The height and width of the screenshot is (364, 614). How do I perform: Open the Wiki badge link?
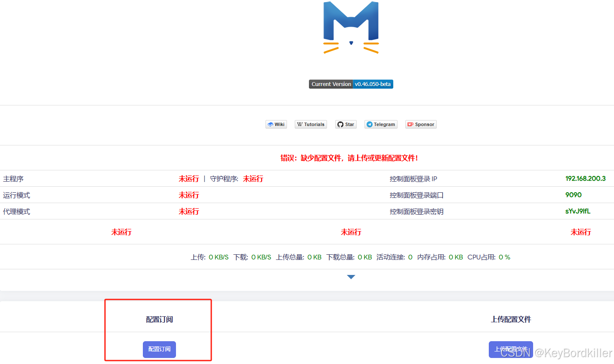coord(276,124)
